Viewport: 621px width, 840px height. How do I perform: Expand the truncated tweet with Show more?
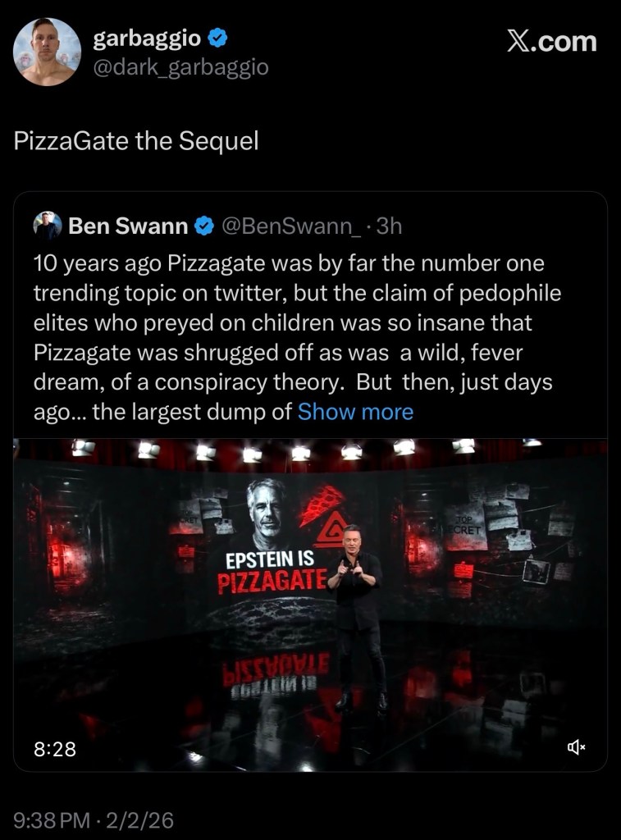355,412
